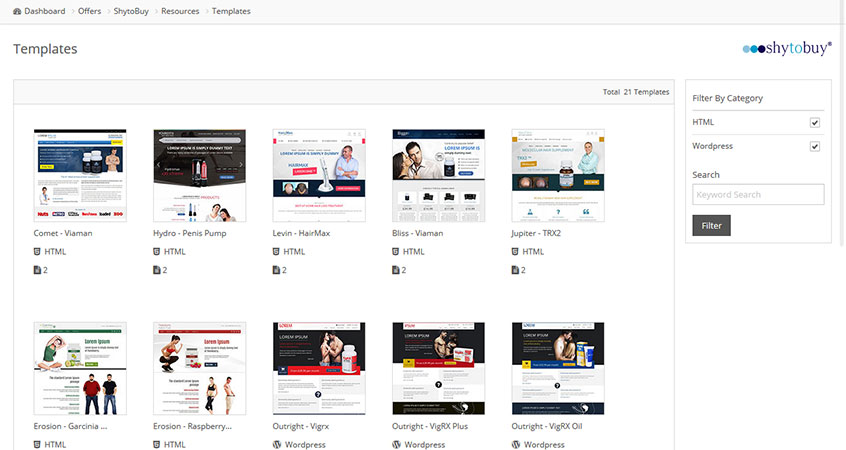The image size is (846, 450).
Task: Focus the Keyword Search field
Action: pyautogui.click(x=758, y=194)
